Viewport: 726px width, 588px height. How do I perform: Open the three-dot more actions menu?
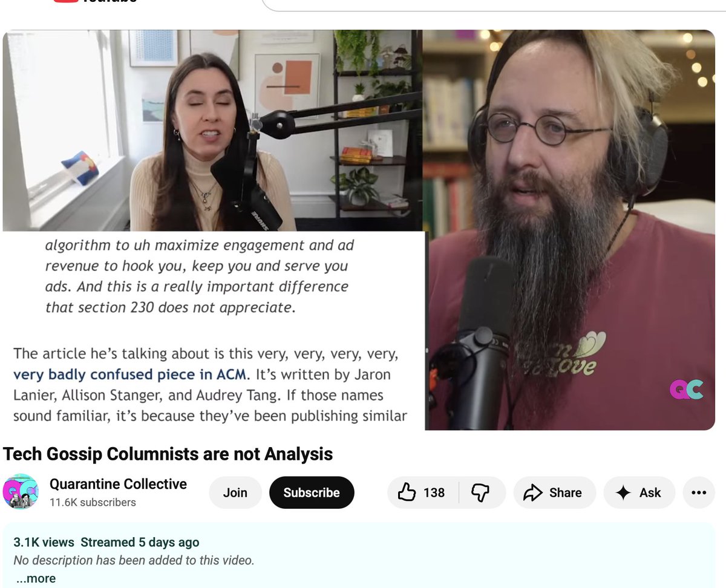(x=699, y=492)
